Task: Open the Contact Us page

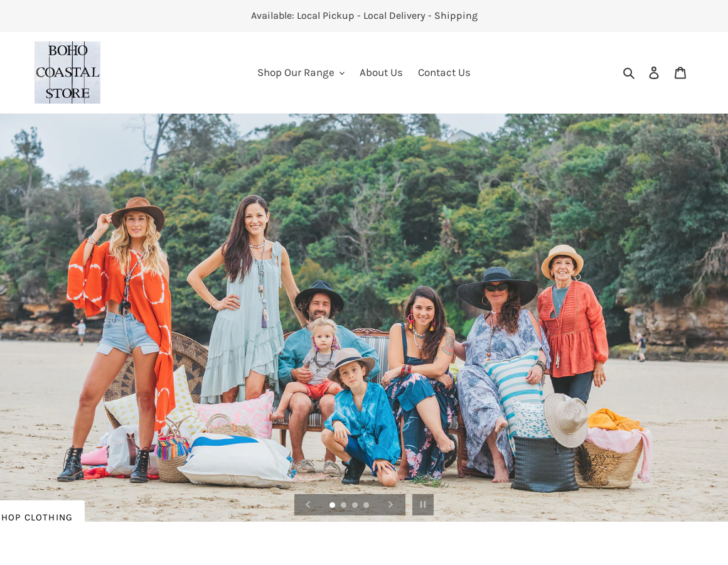Action: pos(444,73)
